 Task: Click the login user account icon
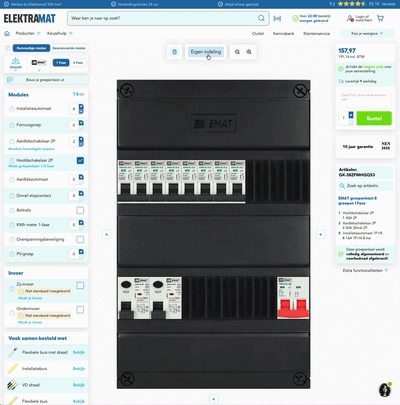350,18
